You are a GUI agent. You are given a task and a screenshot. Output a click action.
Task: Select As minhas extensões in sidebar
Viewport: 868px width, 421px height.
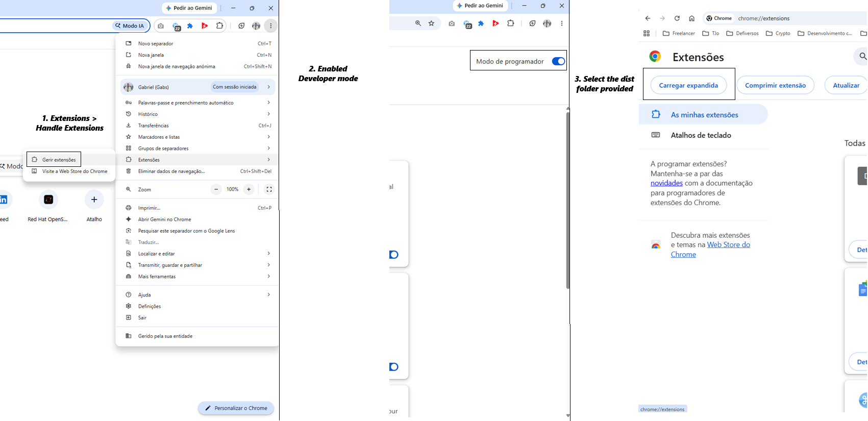(703, 115)
